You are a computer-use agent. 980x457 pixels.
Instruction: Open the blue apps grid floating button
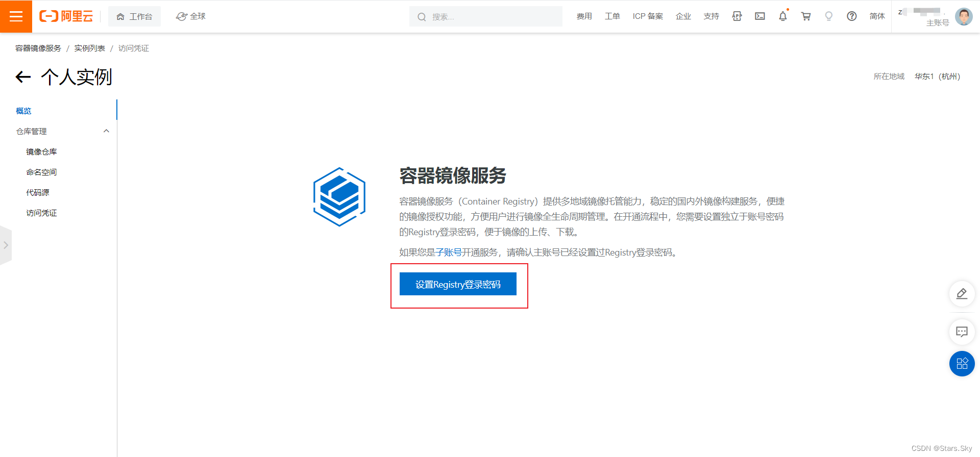tap(962, 364)
